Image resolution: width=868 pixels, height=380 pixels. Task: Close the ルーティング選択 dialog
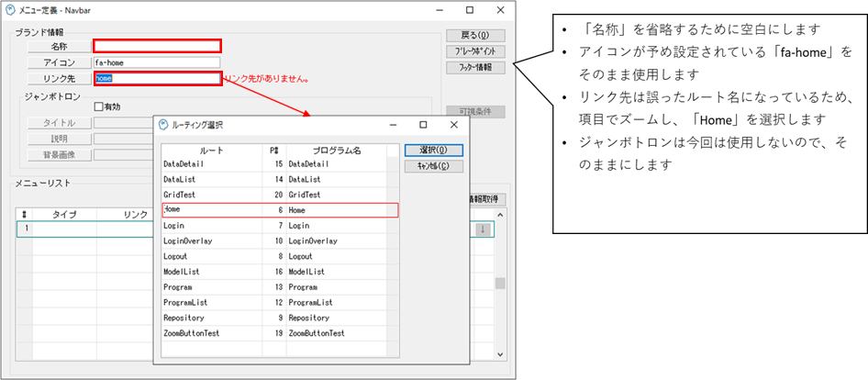pyautogui.click(x=451, y=125)
